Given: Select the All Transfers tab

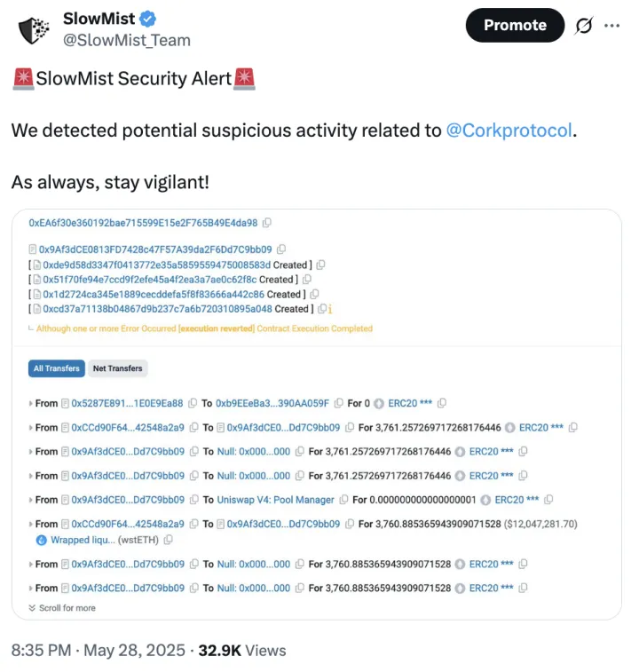Looking at the screenshot, I should pyautogui.click(x=57, y=368).
